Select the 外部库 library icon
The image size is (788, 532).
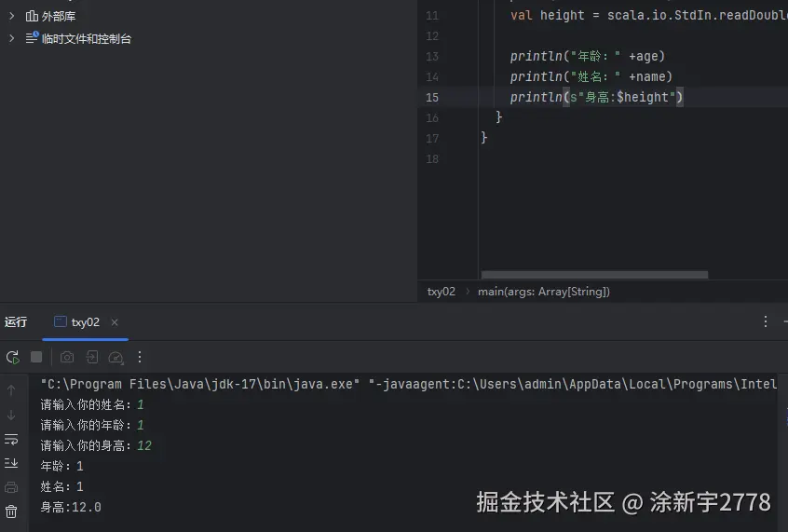[x=32, y=16]
